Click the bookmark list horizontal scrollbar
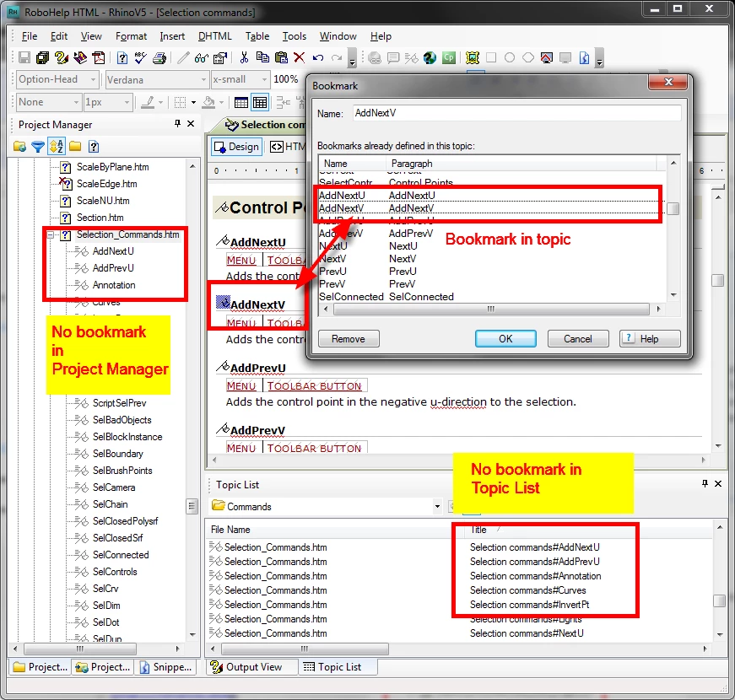This screenshot has width=735, height=700. coord(491,310)
